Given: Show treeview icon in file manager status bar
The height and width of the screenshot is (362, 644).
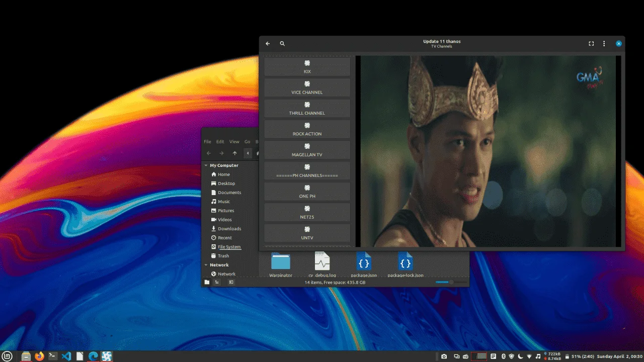Looking at the screenshot, I should tap(217, 283).
